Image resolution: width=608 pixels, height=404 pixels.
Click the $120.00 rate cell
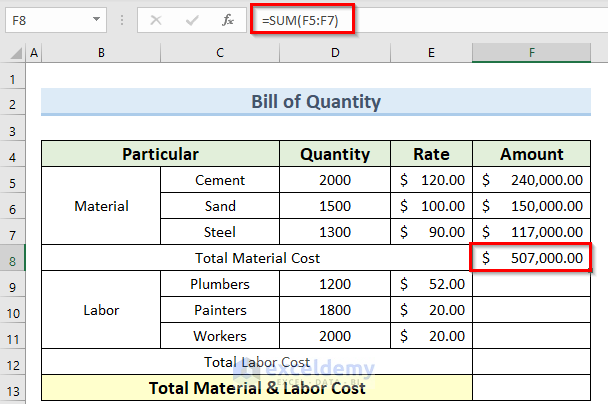(431, 180)
